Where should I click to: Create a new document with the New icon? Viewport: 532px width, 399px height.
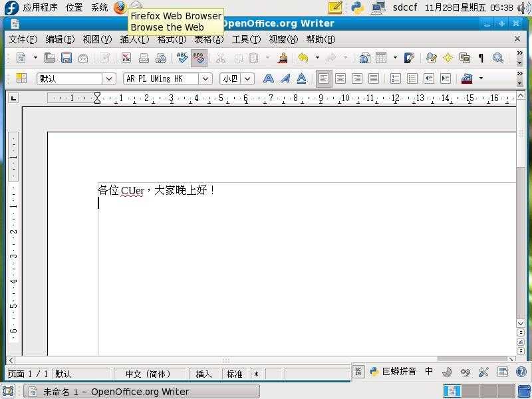pos(21,58)
